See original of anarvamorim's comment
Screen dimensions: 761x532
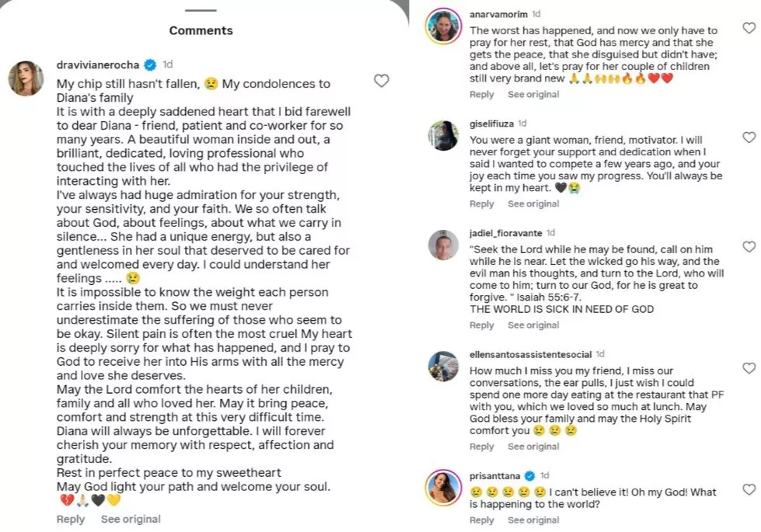pos(533,94)
